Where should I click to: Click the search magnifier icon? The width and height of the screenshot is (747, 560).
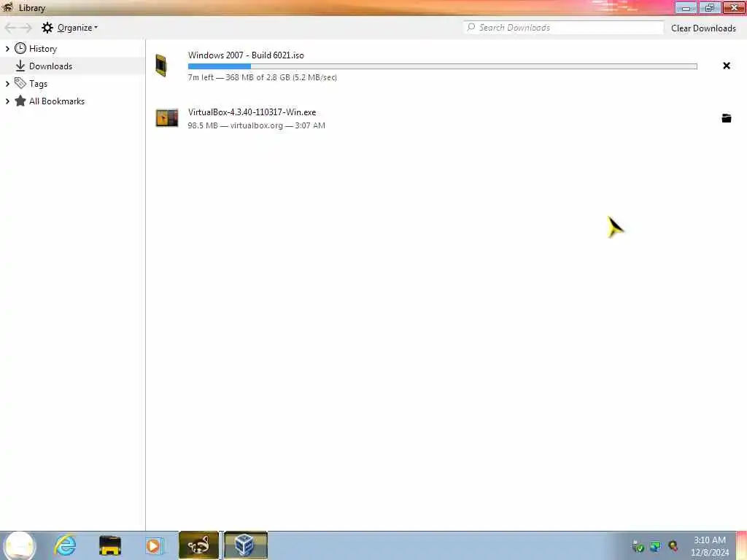[471, 27]
